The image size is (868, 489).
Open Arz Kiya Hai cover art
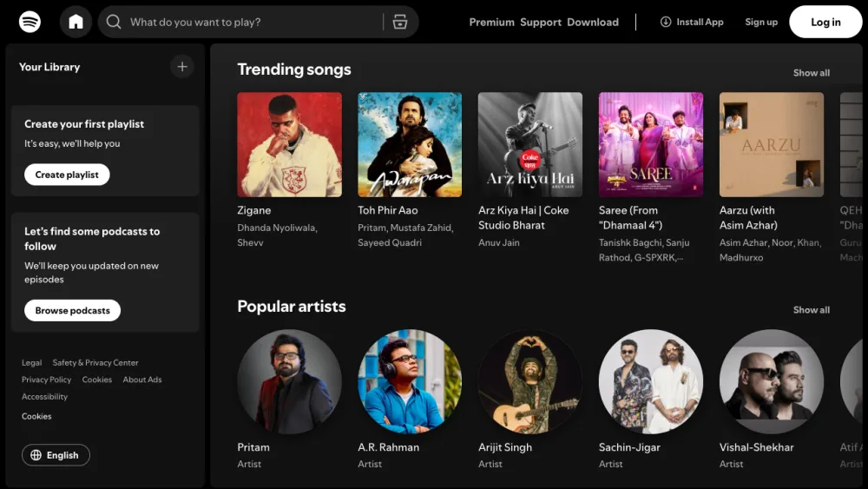click(530, 144)
